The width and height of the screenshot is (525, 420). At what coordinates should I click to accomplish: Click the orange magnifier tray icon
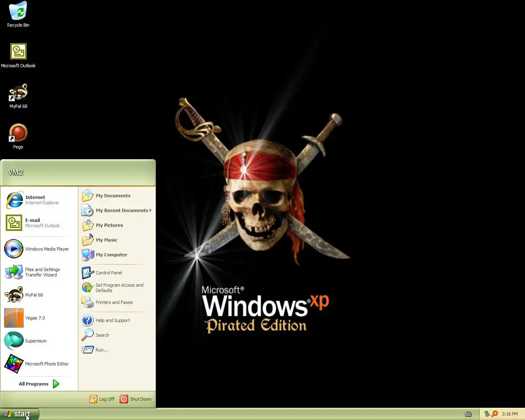pyautogui.click(x=495, y=414)
